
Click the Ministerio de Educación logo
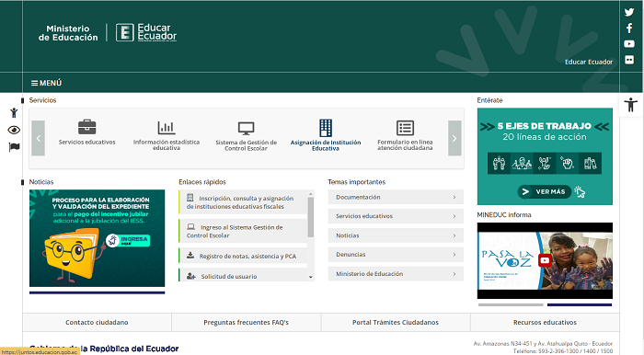point(68,33)
